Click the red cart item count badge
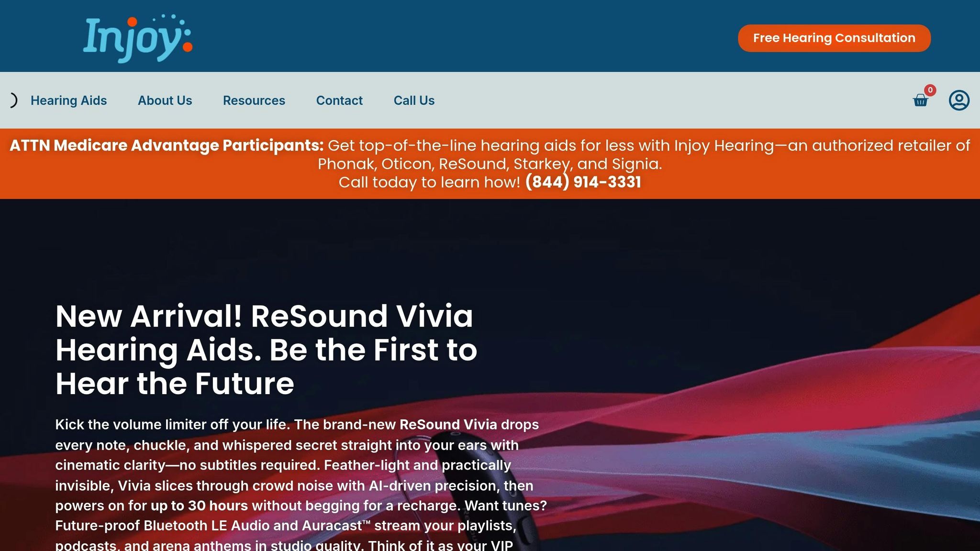980x551 pixels. 930,90
